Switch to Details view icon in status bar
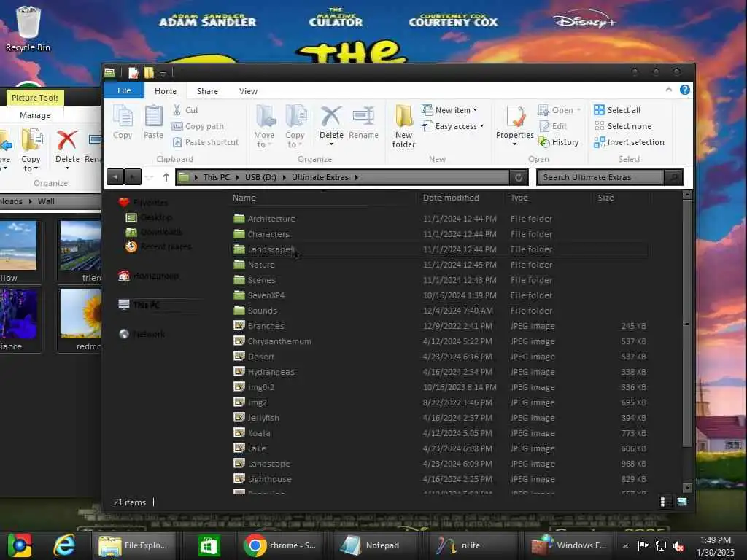This screenshot has width=747, height=560. click(665, 502)
